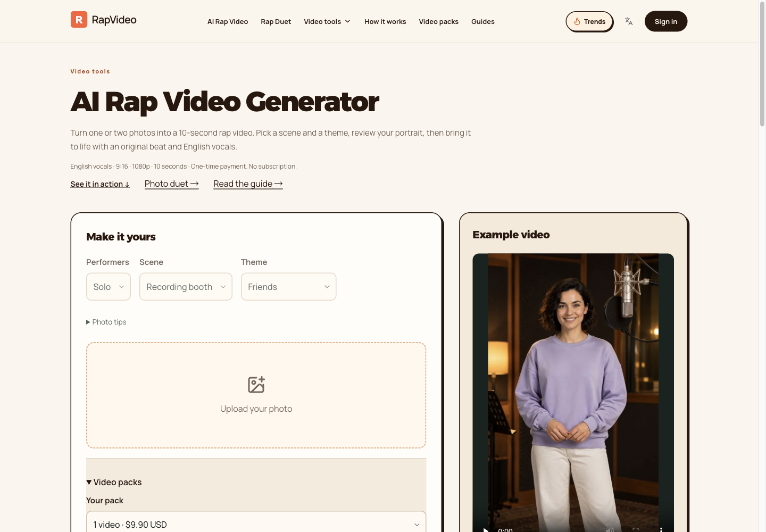
Task: Open the language translation icon
Action: pos(629,21)
